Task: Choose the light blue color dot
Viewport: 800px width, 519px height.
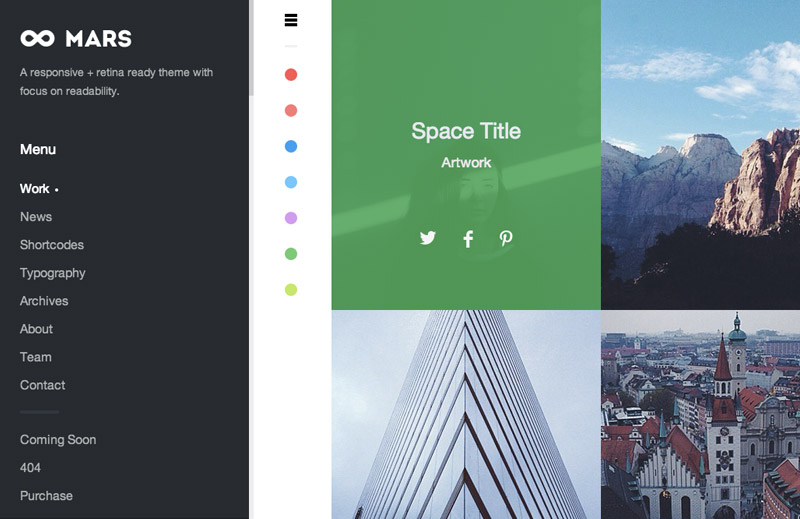Action: coord(291,183)
